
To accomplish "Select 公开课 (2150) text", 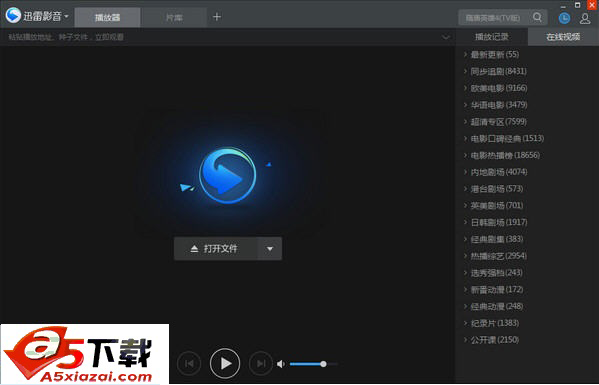I will point(495,340).
